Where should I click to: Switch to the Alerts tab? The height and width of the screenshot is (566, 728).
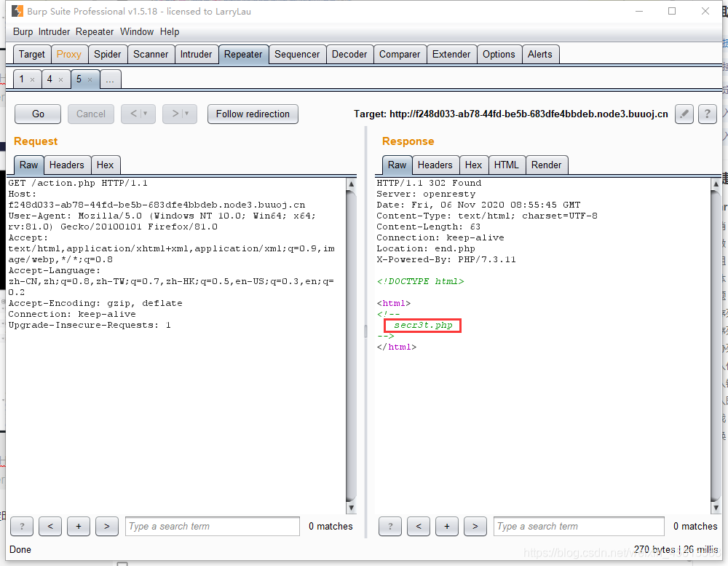[x=540, y=55]
